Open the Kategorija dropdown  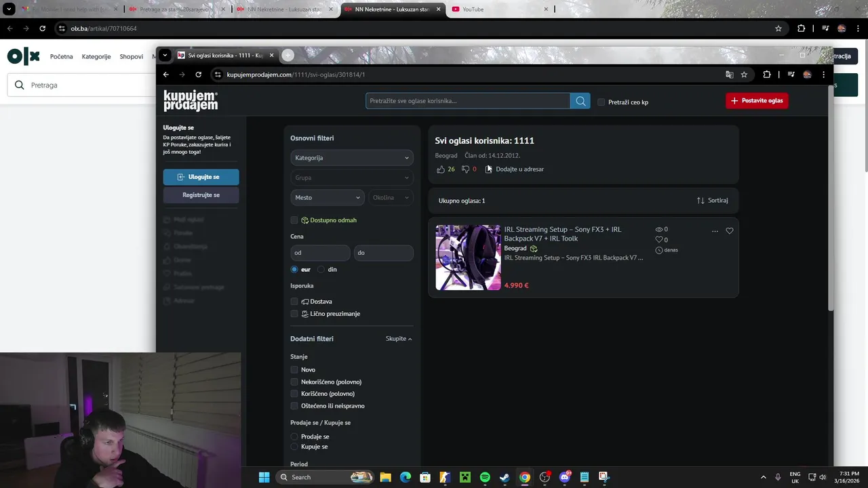(351, 158)
